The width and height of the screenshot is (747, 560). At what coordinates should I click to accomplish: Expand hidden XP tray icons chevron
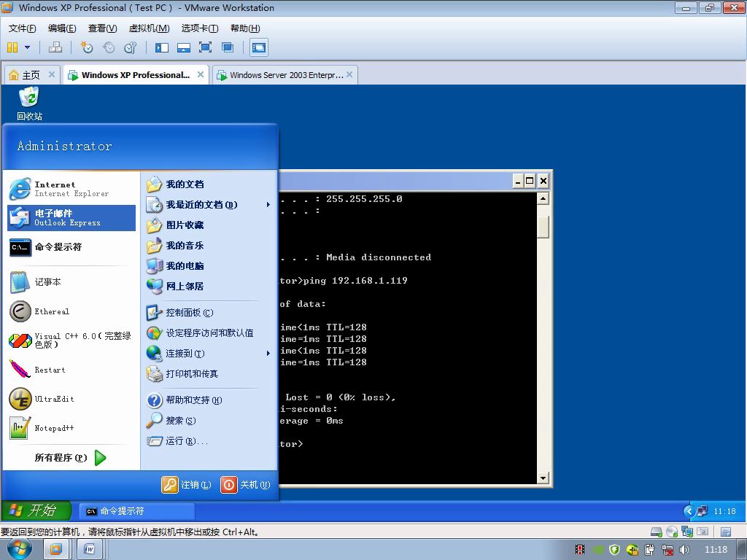tap(689, 511)
